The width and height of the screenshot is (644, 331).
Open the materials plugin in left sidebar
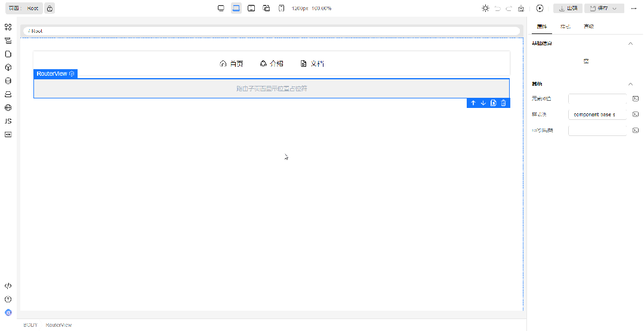8,27
